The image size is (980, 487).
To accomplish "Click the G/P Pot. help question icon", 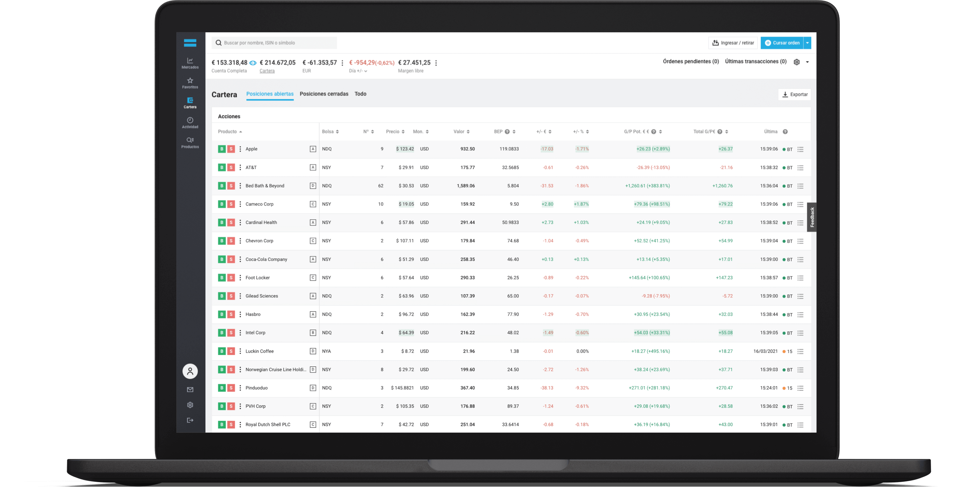I will coord(654,132).
